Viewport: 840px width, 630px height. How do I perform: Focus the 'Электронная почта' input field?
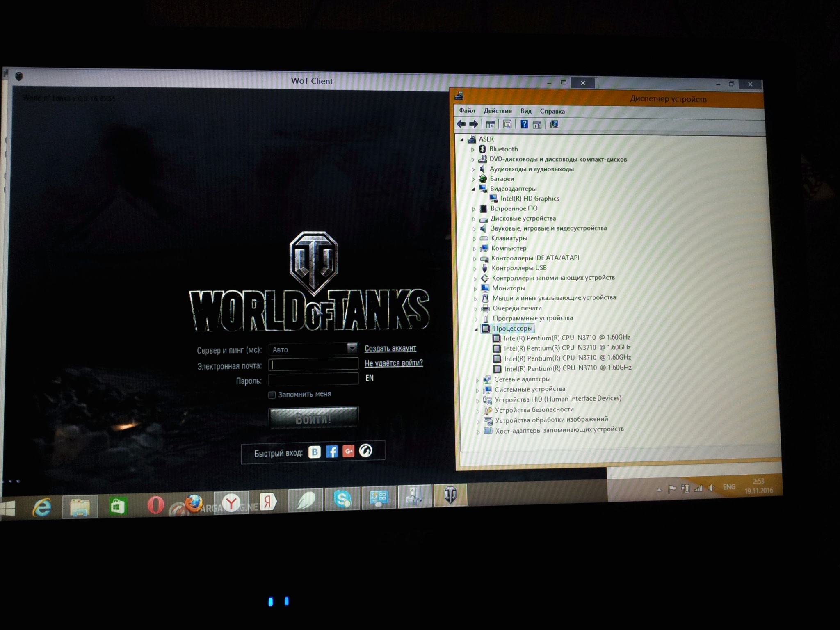[313, 364]
